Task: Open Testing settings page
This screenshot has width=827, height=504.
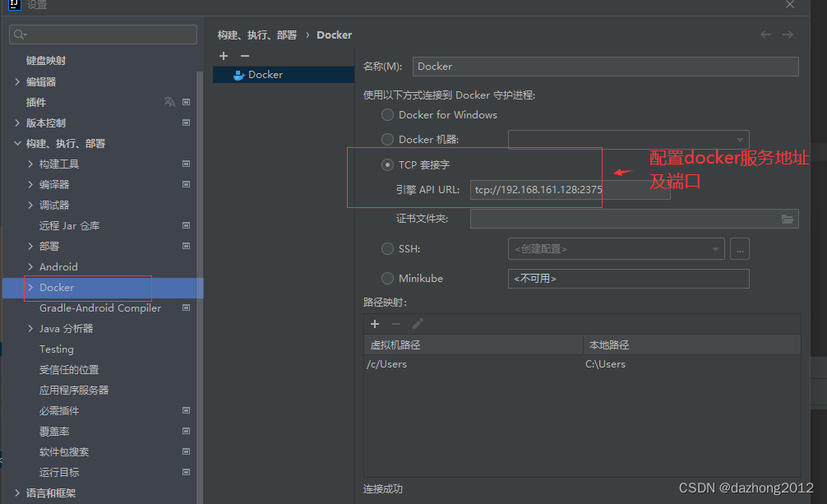Action: pos(57,349)
